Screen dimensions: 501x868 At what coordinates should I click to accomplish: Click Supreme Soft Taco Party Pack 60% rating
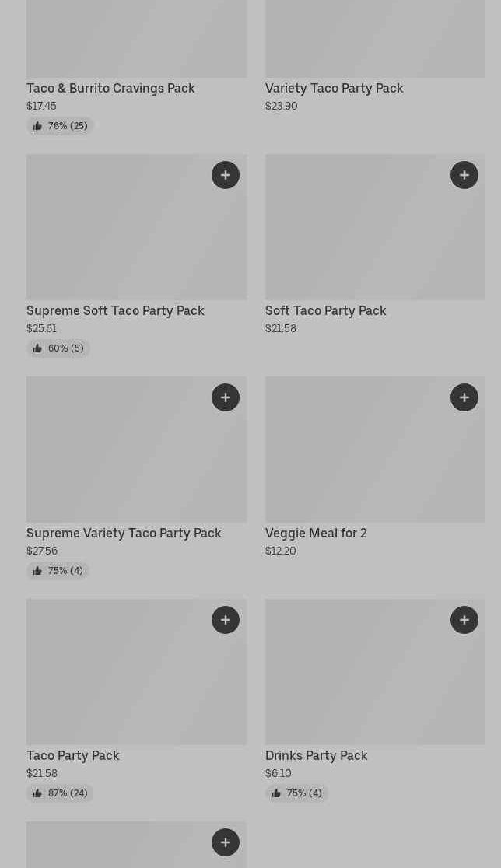click(x=58, y=348)
